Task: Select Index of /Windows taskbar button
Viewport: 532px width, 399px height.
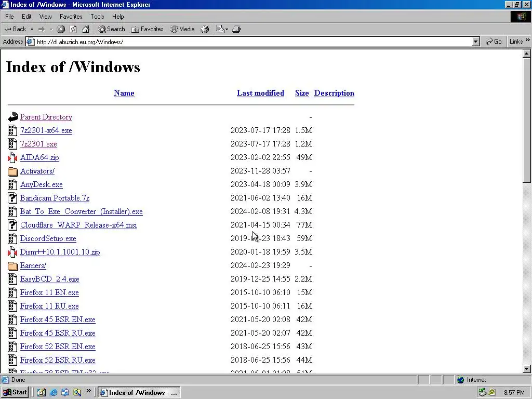Action: 139,393
